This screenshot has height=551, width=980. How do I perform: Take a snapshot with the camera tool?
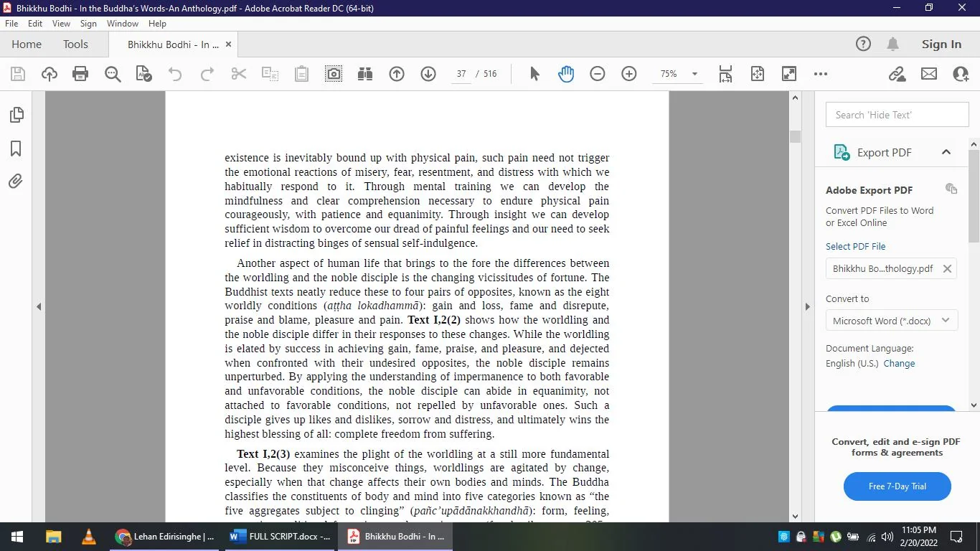pyautogui.click(x=334, y=74)
